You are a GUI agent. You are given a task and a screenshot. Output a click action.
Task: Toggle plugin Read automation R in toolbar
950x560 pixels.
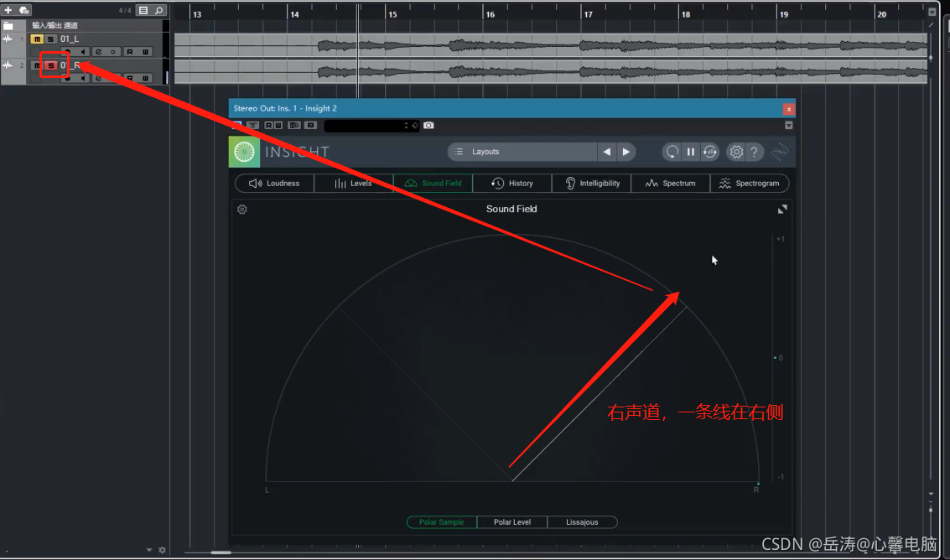(x=269, y=126)
